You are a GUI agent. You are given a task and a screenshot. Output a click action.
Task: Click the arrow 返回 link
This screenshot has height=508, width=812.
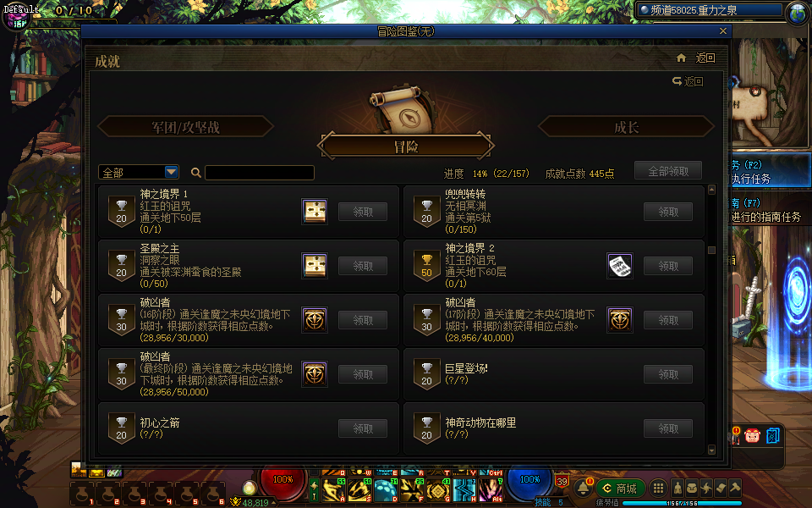pyautogui.click(x=688, y=81)
